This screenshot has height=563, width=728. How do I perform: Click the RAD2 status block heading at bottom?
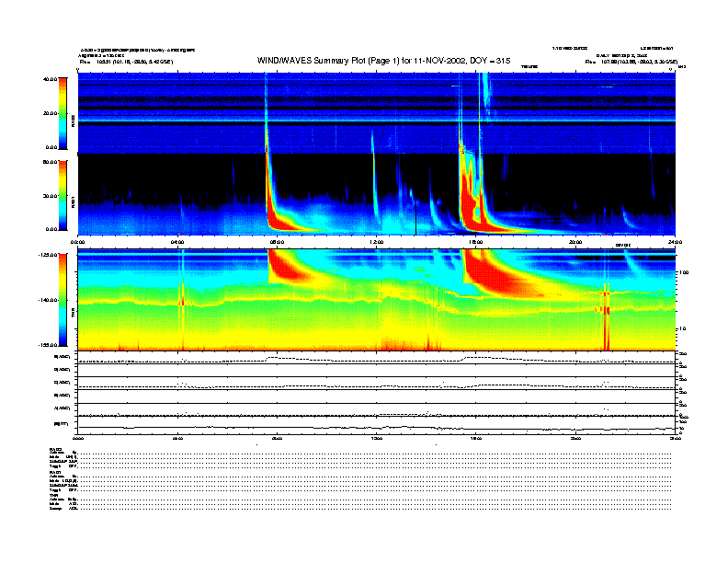tap(56, 449)
